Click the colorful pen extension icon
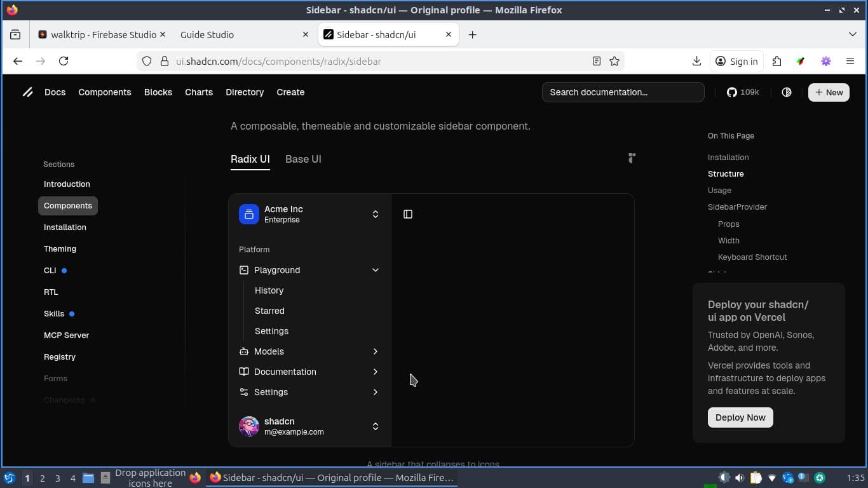868x488 pixels. [x=801, y=61]
